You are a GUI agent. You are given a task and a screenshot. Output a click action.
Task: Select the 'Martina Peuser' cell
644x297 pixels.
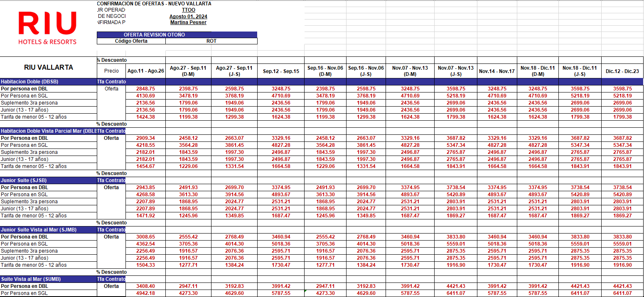point(188,22)
